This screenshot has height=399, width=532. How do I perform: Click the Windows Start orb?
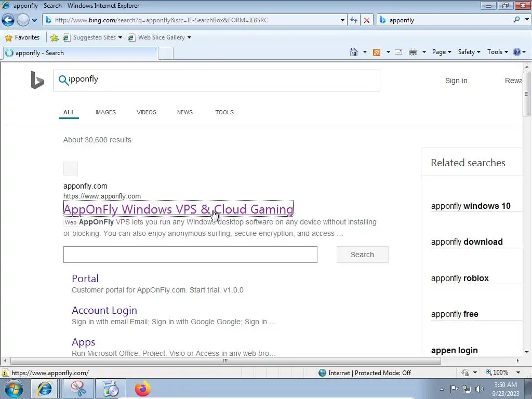tap(14, 389)
